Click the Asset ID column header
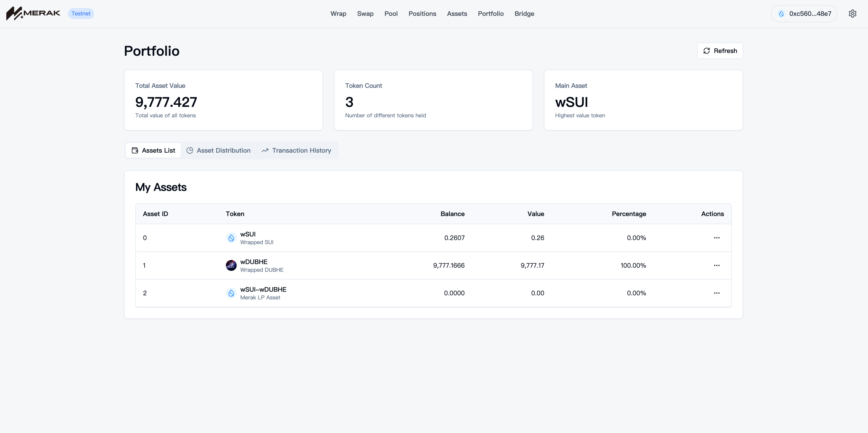This screenshot has height=433, width=868. point(155,214)
